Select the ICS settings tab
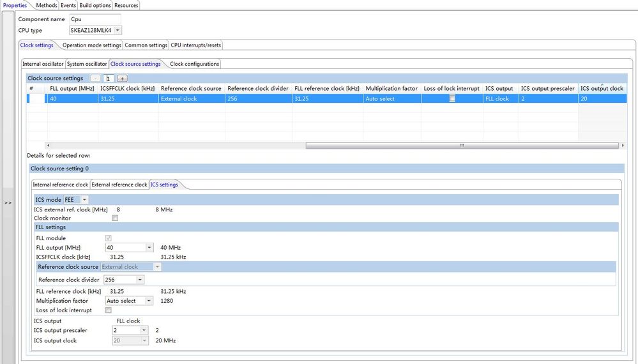638x364 pixels. [164, 185]
